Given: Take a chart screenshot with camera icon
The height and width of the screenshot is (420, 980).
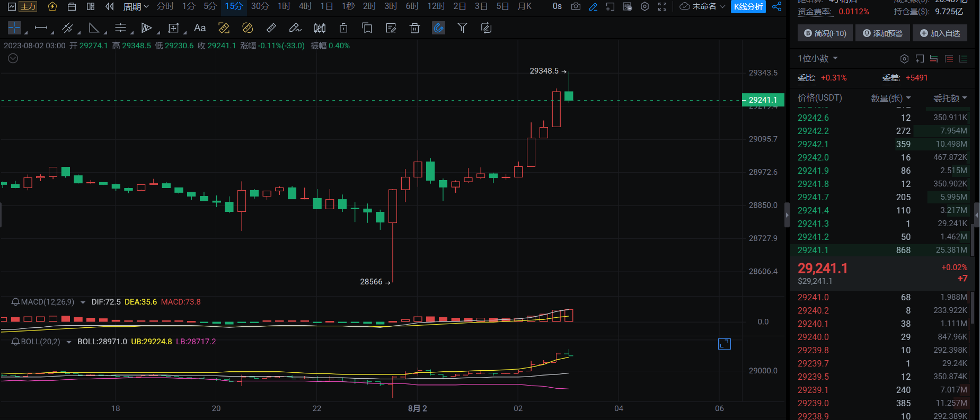Looking at the screenshot, I should [576, 6].
